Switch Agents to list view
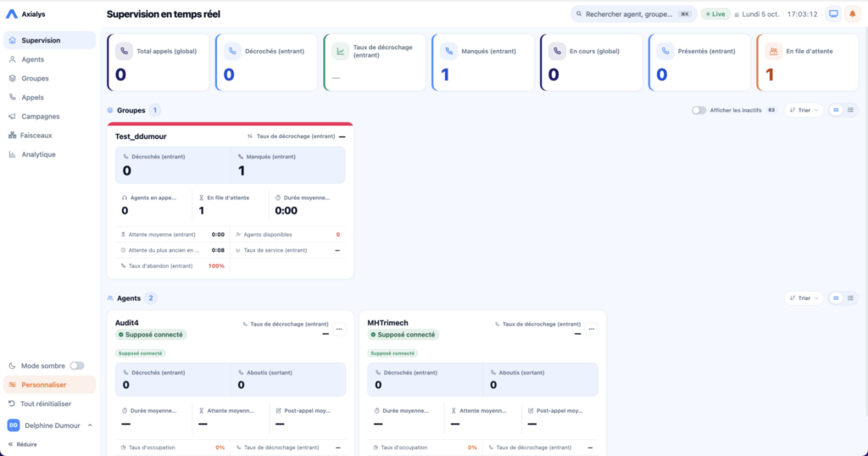This screenshot has height=456, width=868. click(850, 298)
